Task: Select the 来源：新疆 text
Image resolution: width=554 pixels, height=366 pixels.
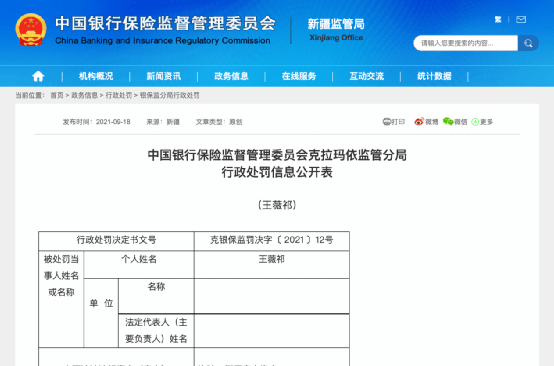Action: pos(163,122)
